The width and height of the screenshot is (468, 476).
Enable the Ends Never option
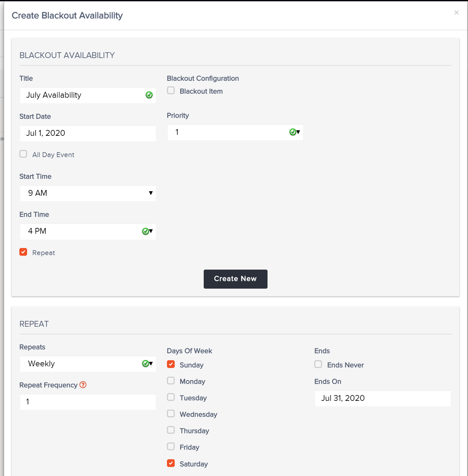tap(318, 364)
